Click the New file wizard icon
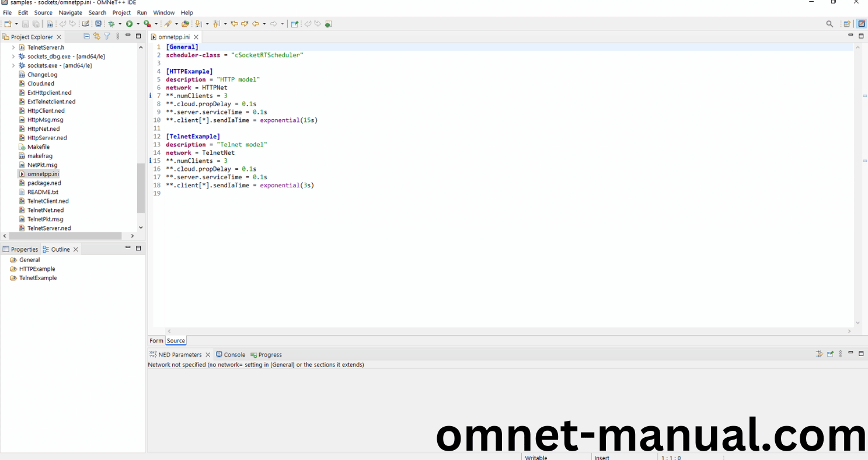 pyautogui.click(x=8, y=24)
